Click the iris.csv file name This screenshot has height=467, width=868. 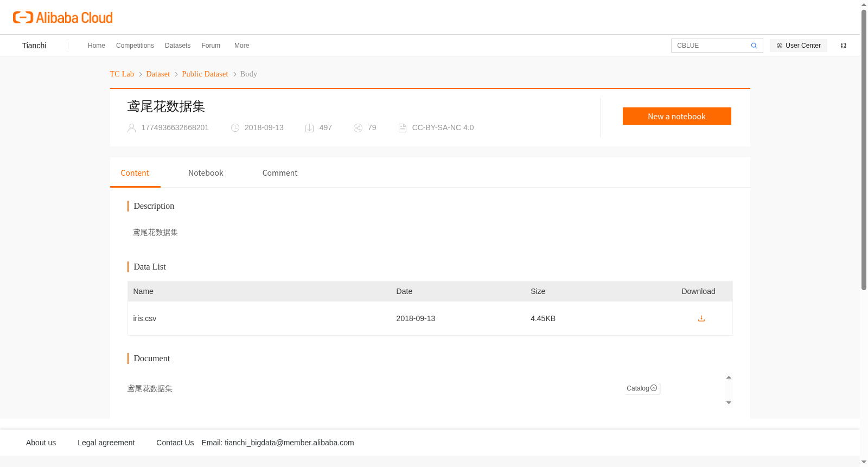(x=145, y=318)
